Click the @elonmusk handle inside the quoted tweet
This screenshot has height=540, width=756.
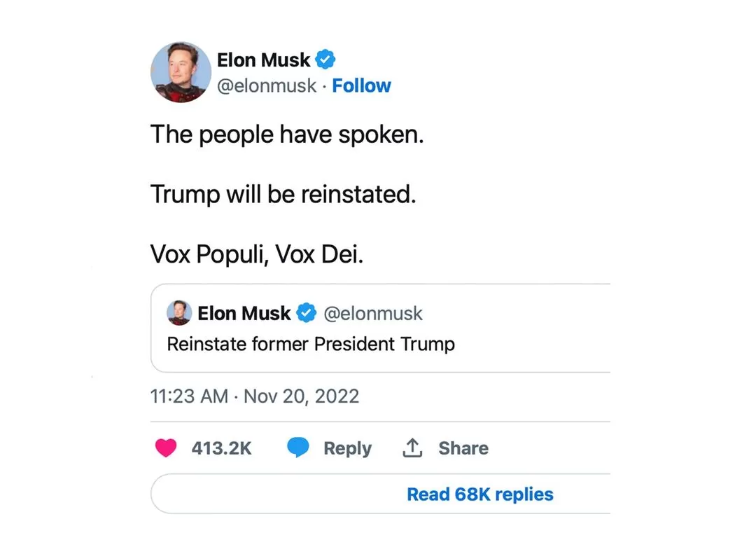[372, 313]
